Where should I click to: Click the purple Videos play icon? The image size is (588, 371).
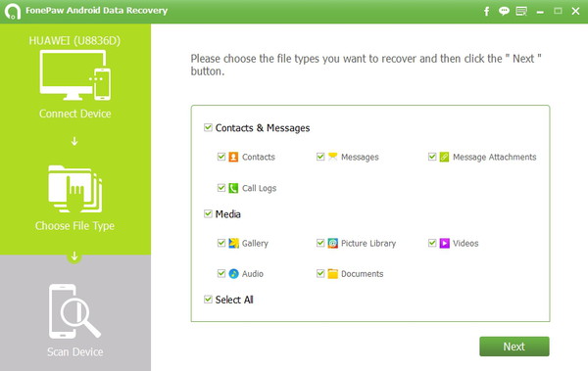444,243
